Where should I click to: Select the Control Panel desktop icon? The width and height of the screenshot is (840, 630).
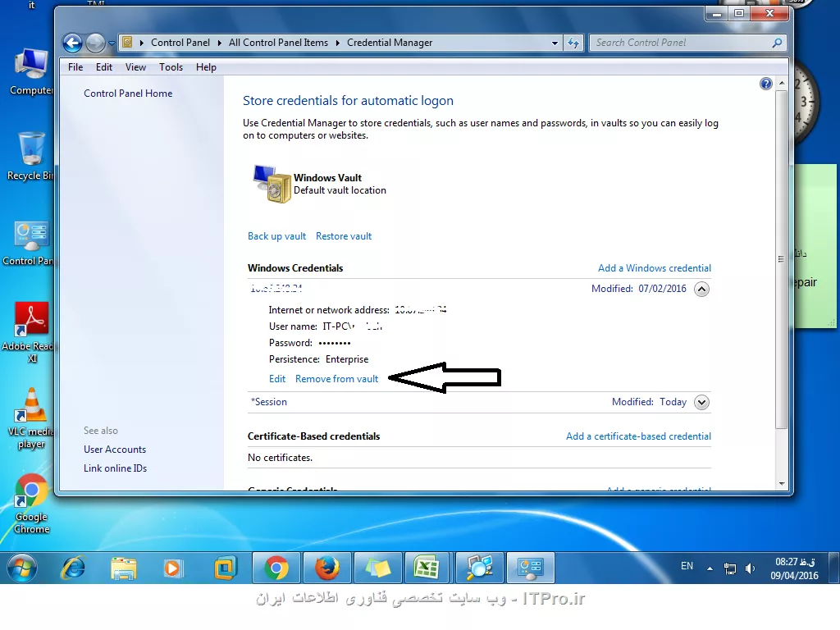click(x=29, y=244)
